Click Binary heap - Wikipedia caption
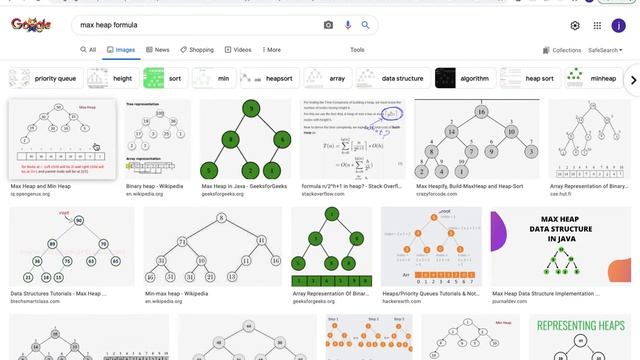640x360 pixels. click(154, 186)
